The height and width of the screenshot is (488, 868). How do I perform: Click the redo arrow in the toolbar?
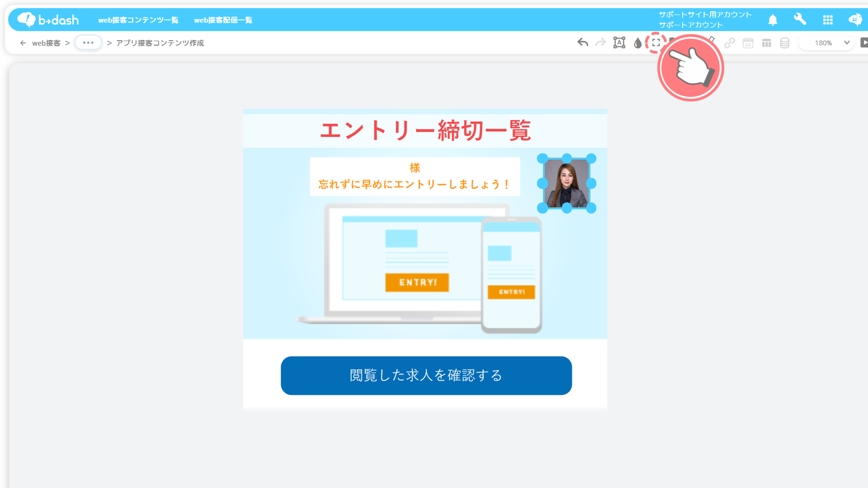click(x=601, y=43)
